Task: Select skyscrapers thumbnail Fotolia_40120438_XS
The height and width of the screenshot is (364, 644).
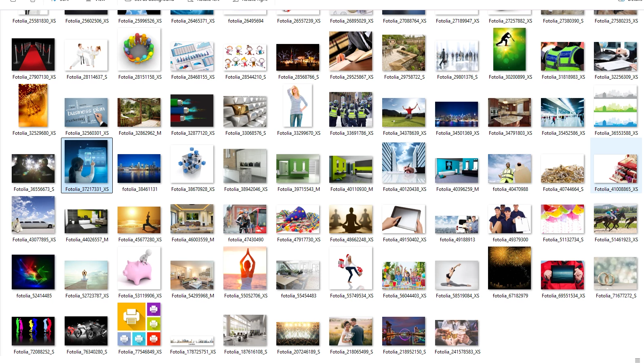Action: click(x=404, y=163)
